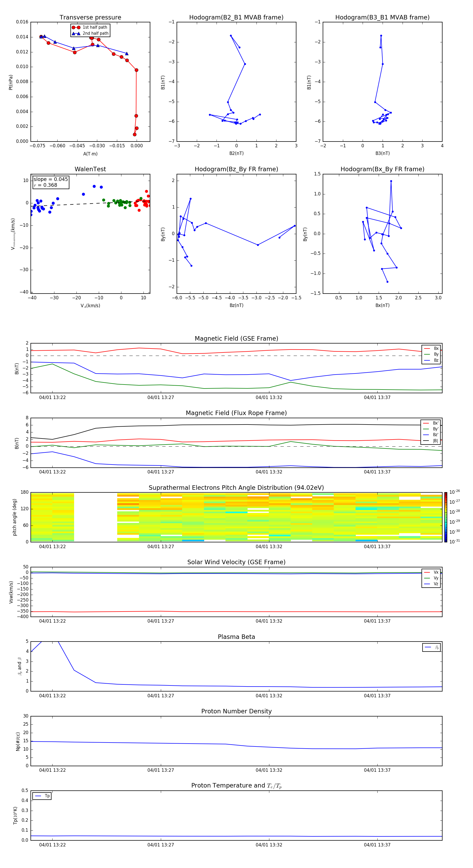Click the "Bz(nT)" x-axis label

(236, 305)
